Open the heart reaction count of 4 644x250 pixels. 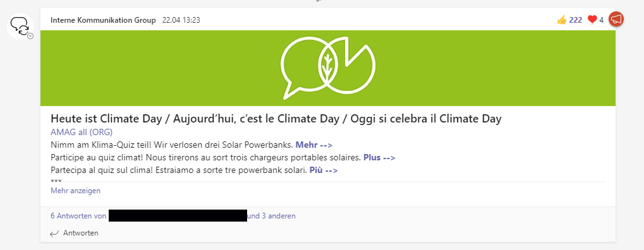tap(601, 20)
